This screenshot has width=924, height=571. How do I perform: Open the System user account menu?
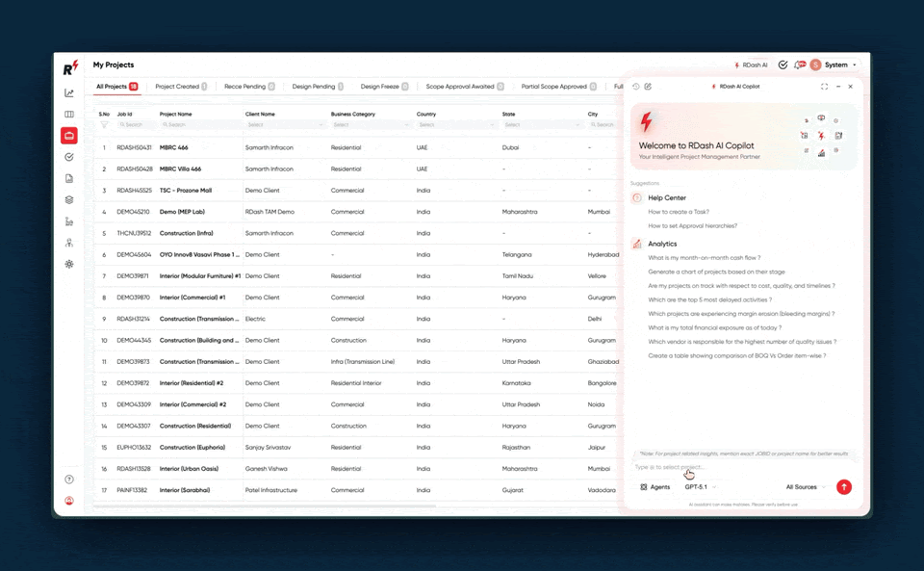coord(834,65)
